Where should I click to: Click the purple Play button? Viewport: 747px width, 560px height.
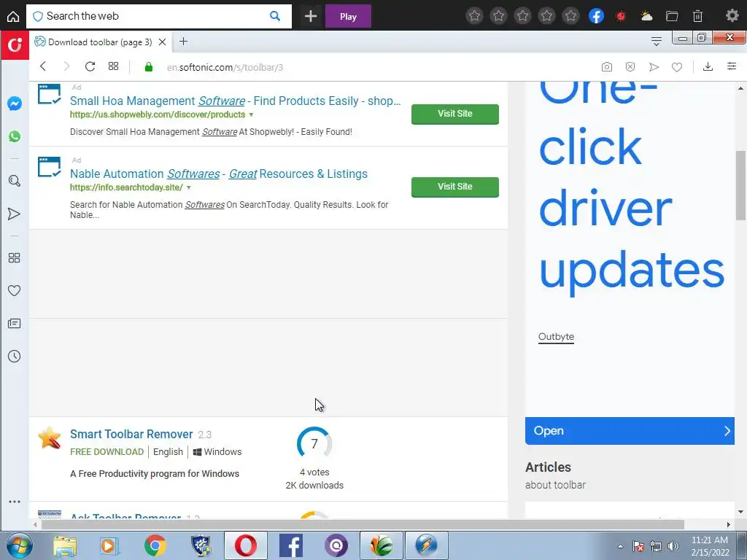coord(348,16)
